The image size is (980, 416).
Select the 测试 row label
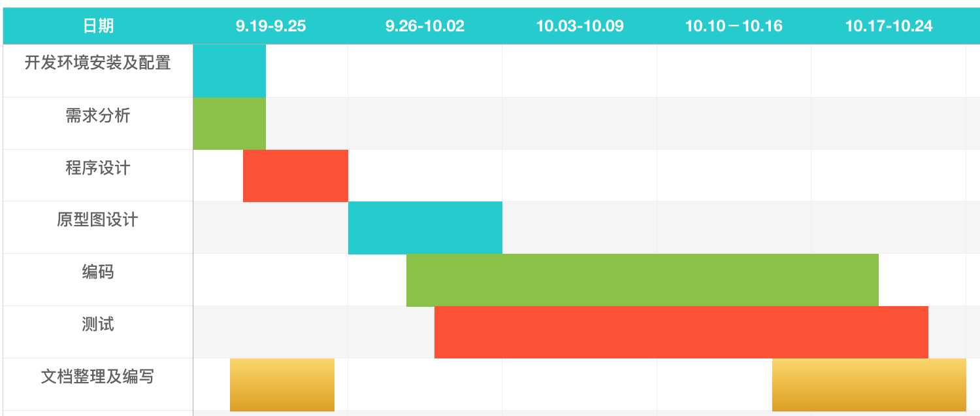click(x=98, y=324)
